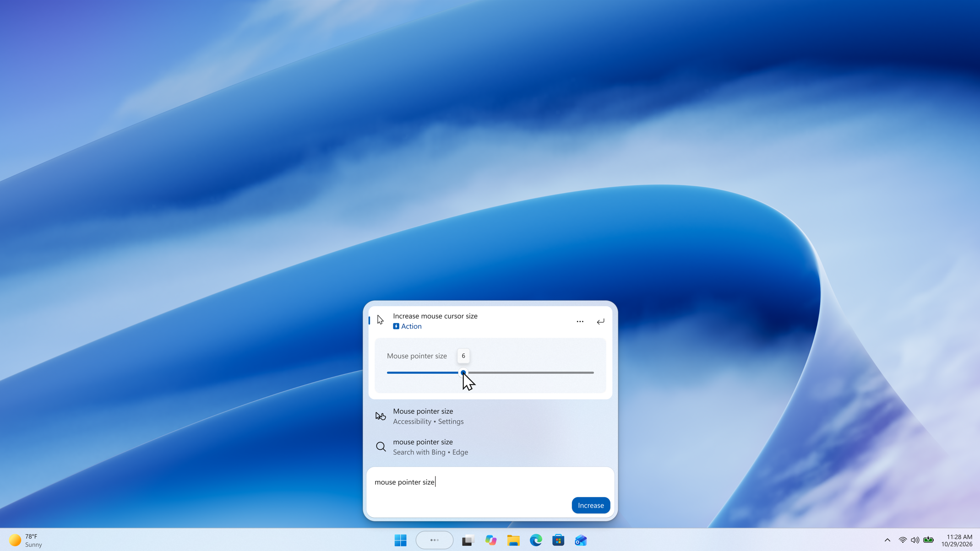Click the taskbar search pill with three dots
The width and height of the screenshot is (980, 551).
[434, 540]
